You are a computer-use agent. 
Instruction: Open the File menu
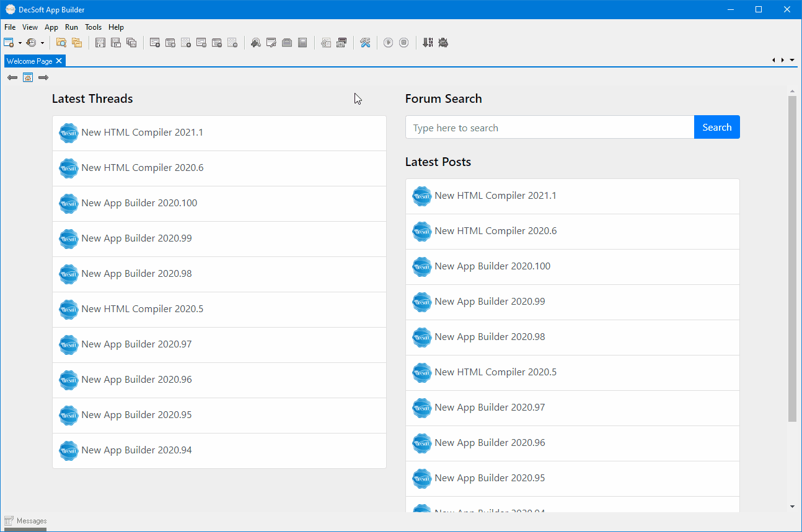click(x=10, y=27)
